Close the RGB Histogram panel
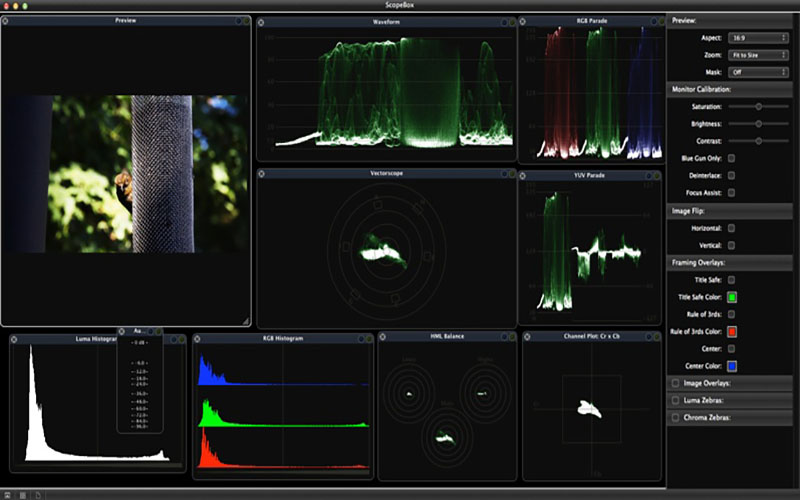Viewport: 800px width, 500px height. pyautogui.click(x=197, y=339)
